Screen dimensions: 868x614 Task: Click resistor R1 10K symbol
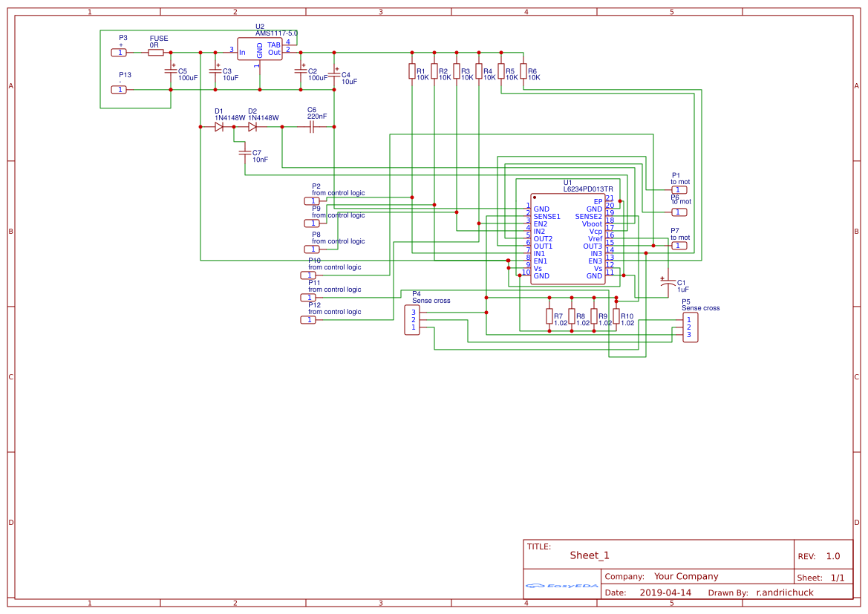pos(412,71)
